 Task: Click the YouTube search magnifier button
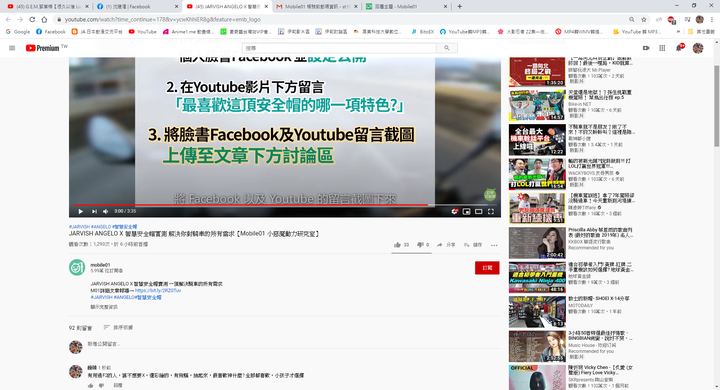click(x=446, y=48)
